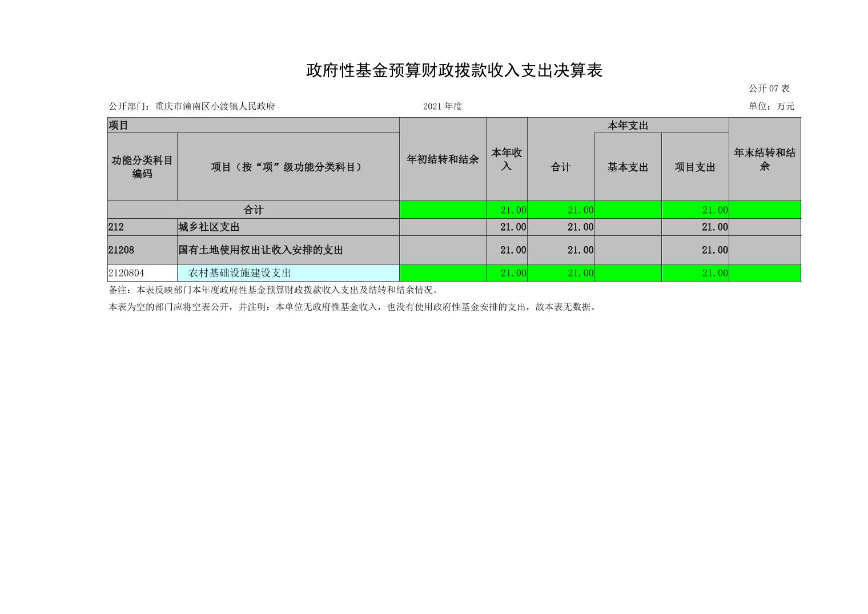Select the 2021年度 text
This screenshot has width=868, height=614.
pyautogui.click(x=443, y=106)
